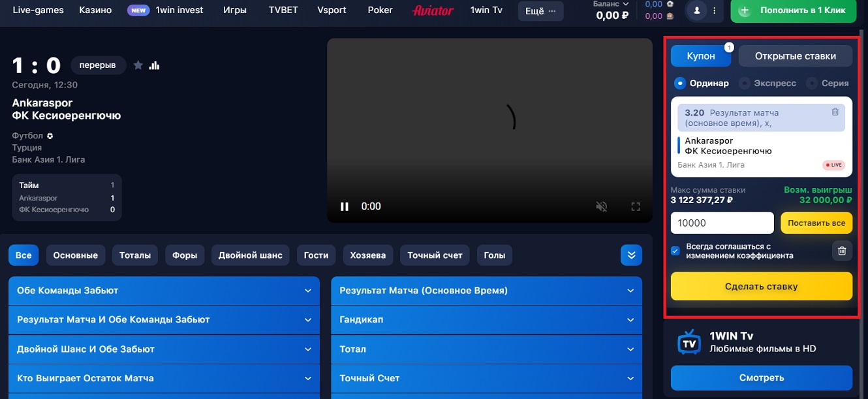Image resolution: width=868 pixels, height=399 pixels.
Task: Open 1win Tv in the top menu
Action: click(x=486, y=10)
